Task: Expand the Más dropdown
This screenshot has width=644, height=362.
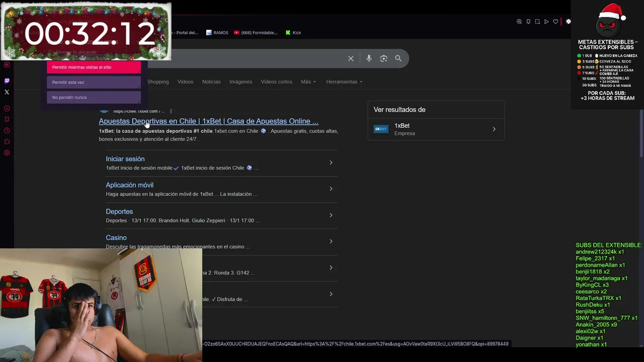Action: (x=308, y=81)
